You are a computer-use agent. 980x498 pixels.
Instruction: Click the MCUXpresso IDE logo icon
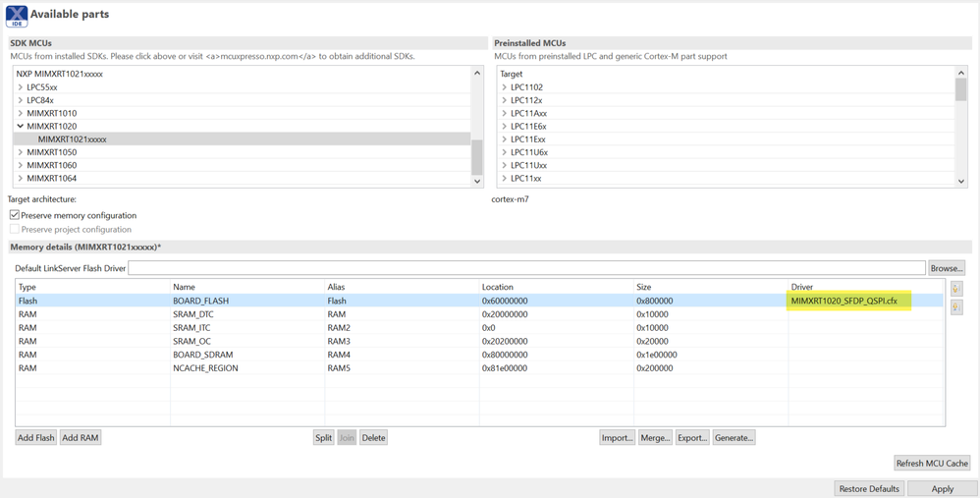(17, 16)
